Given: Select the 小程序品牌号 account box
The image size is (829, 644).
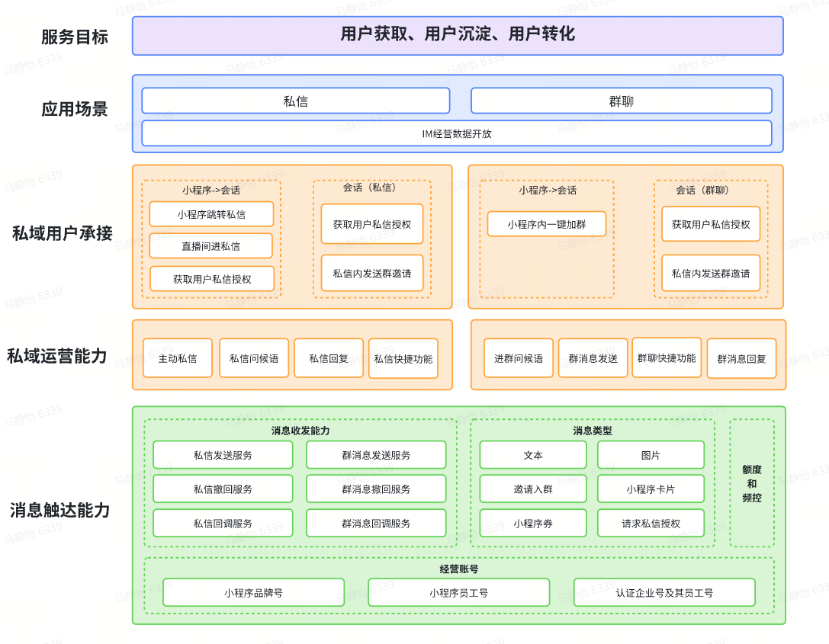Looking at the screenshot, I should tap(253, 592).
